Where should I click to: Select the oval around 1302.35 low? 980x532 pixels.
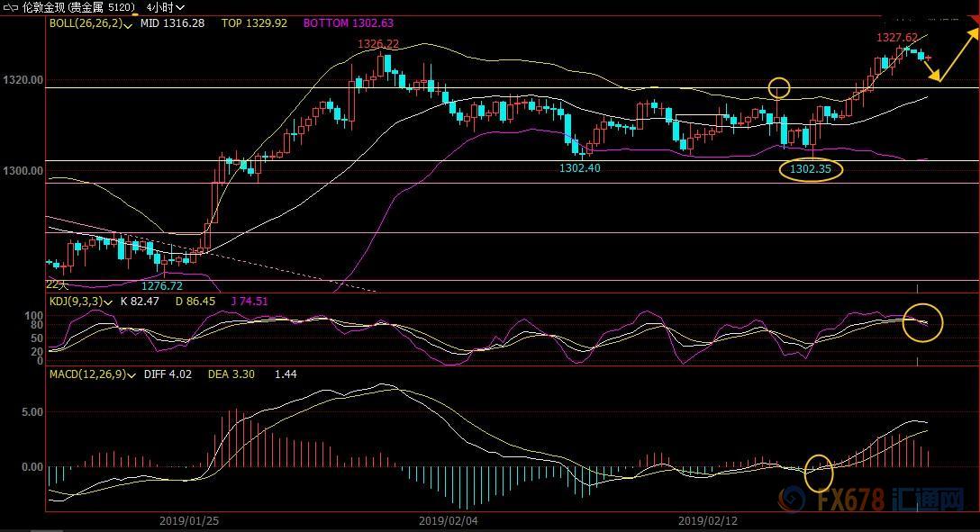point(811,168)
